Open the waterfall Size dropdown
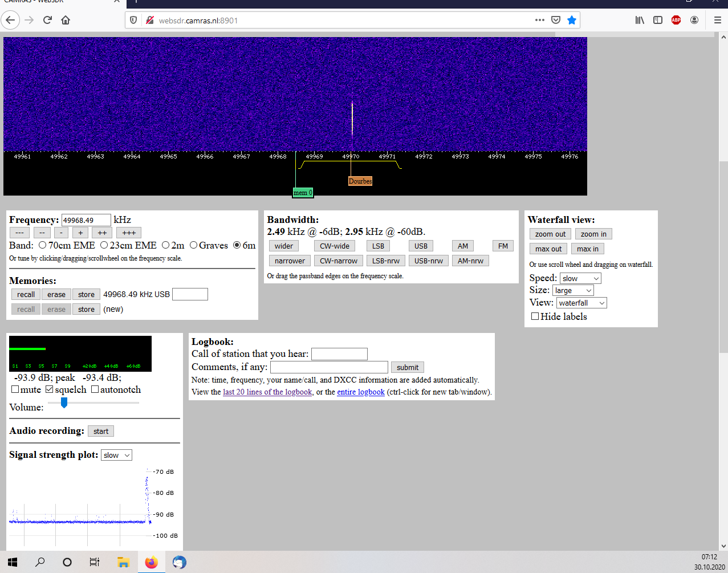Screen dimensions: 728x573 pos(573,290)
